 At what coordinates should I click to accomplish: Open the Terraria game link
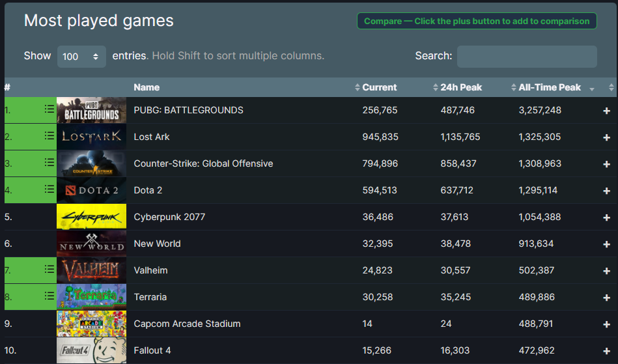[150, 297]
